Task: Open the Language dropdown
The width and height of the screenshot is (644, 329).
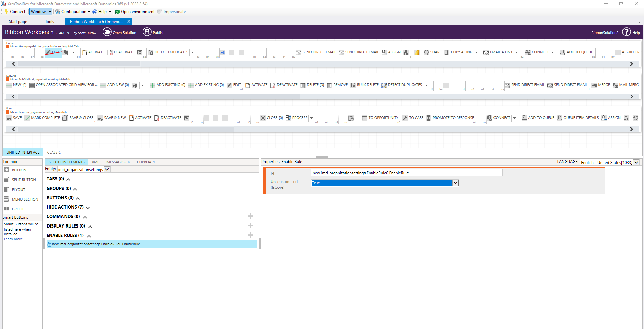Action: (636, 163)
